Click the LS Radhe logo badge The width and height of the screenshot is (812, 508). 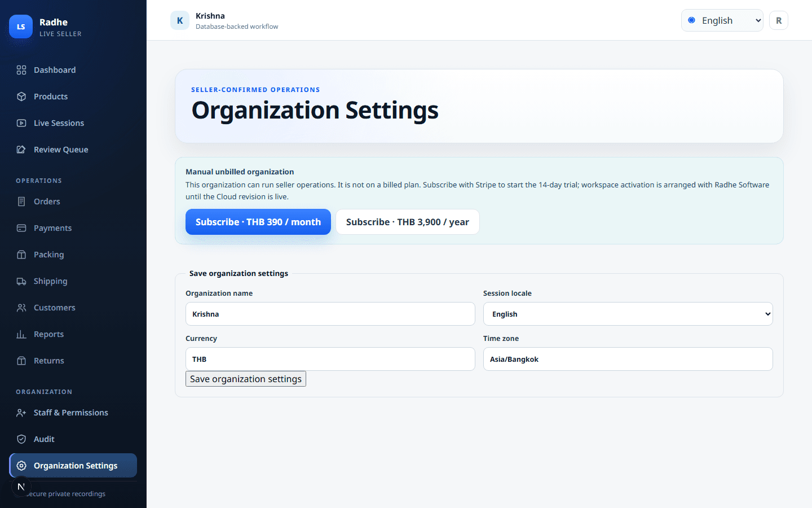pyautogui.click(x=21, y=27)
